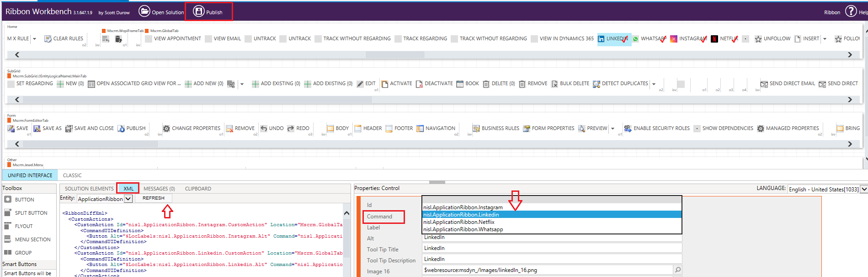The height and width of the screenshot is (277, 868).
Task: Click the Netflix ribbon button icon
Action: pos(714,39)
